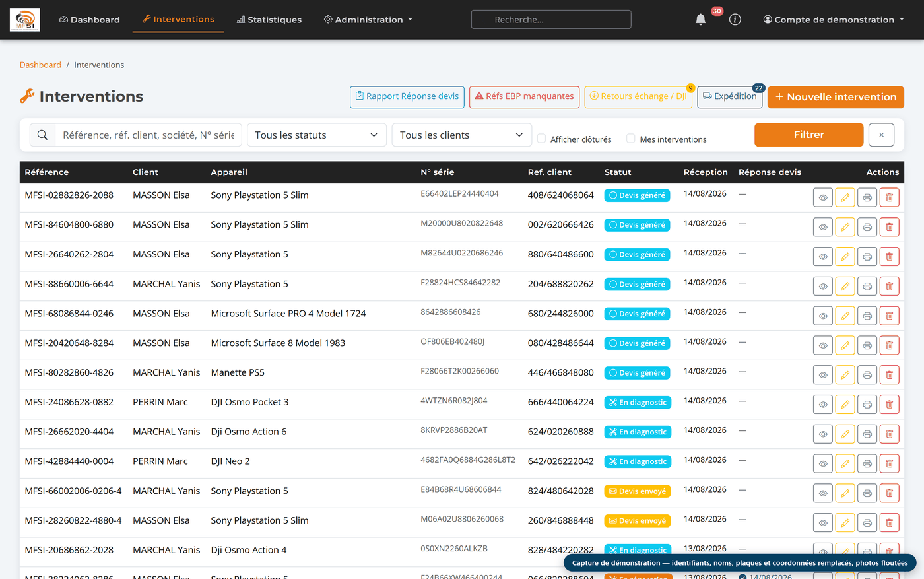Screen dimensions: 924x579
Task: Open Réfs EBP manquantes
Action: [525, 97]
